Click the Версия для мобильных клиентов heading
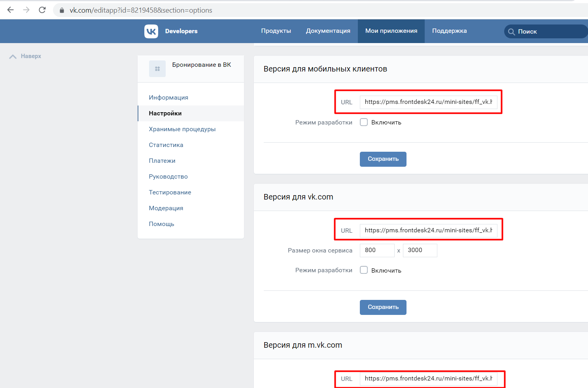The height and width of the screenshot is (388, 588). coord(325,69)
